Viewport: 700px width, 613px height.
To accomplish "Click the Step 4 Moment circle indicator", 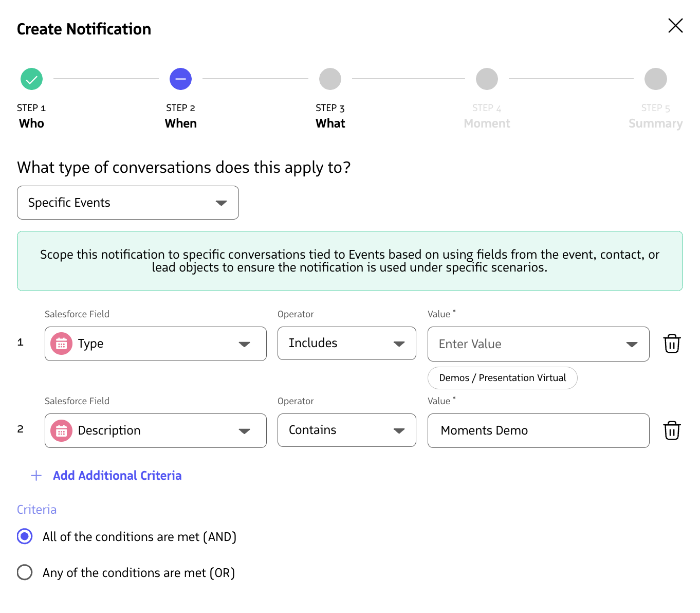I will point(487,79).
